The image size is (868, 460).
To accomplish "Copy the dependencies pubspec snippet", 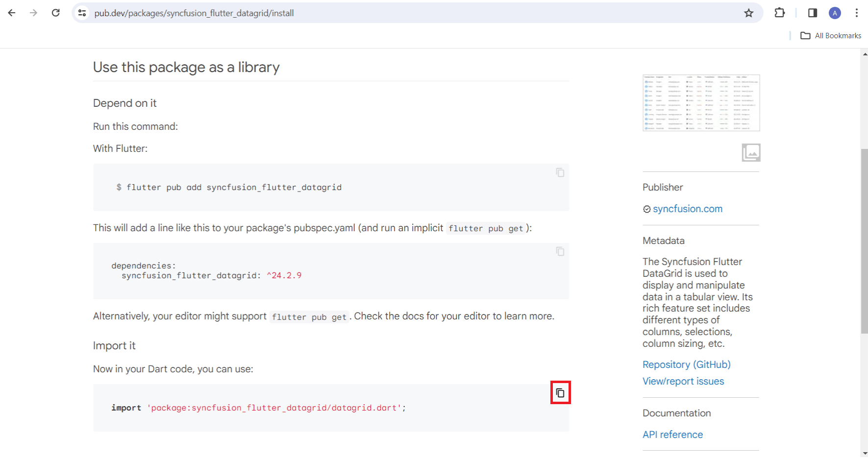I will click(x=560, y=251).
